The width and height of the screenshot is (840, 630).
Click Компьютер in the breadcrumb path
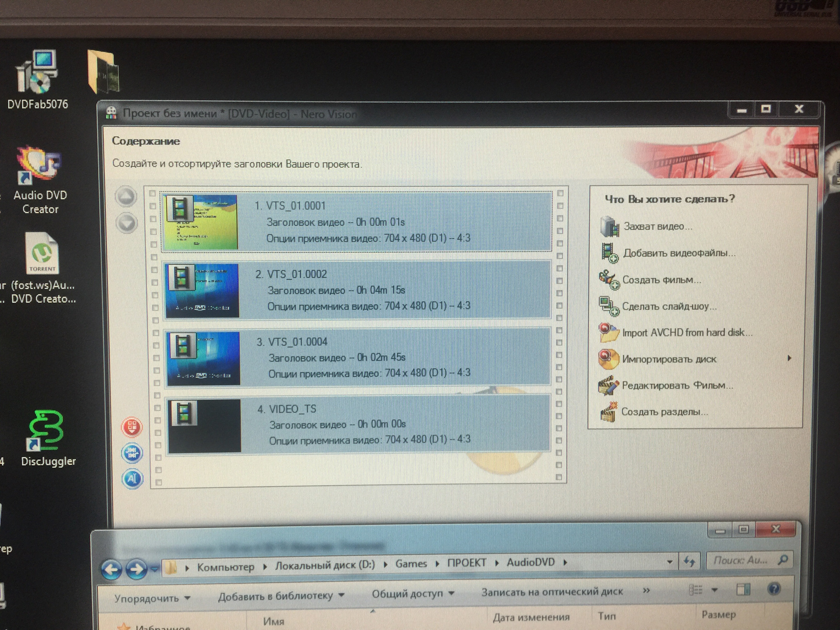tap(225, 567)
